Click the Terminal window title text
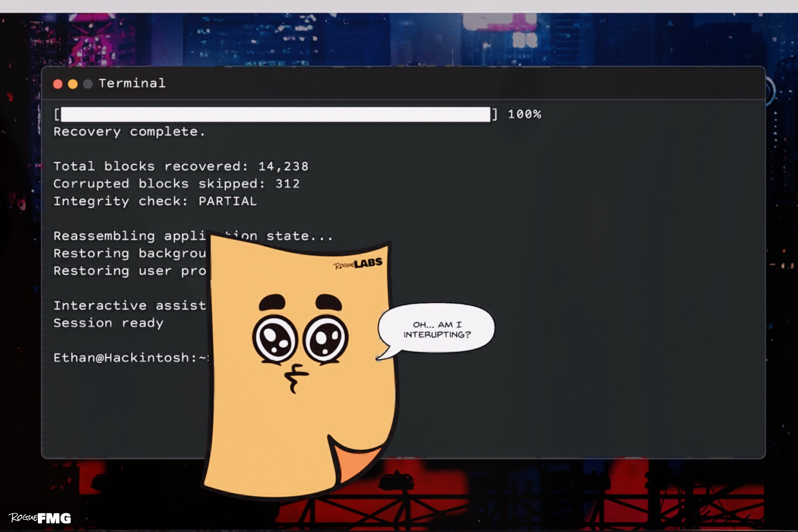Image resolution: width=798 pixels, height=532 pixels. point(132,83)
